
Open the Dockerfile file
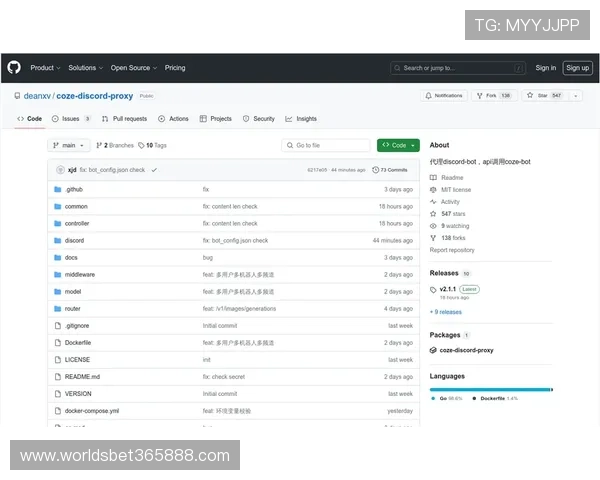pyautogui.click(x=78, y=343)
